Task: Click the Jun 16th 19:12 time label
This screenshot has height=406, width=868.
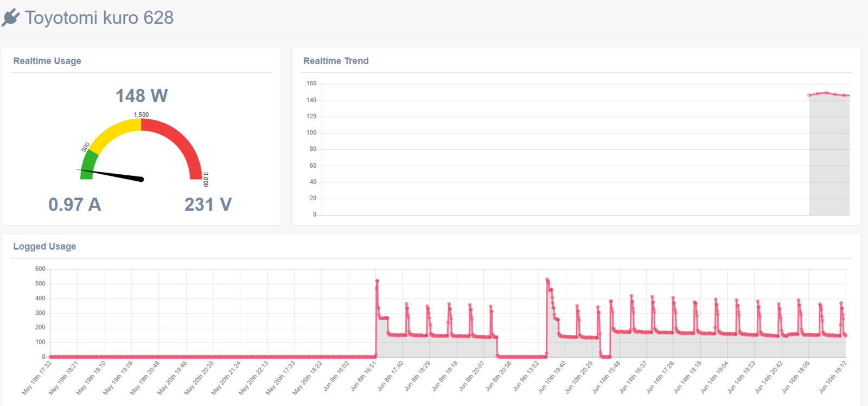Action: (x=833, y=377)
